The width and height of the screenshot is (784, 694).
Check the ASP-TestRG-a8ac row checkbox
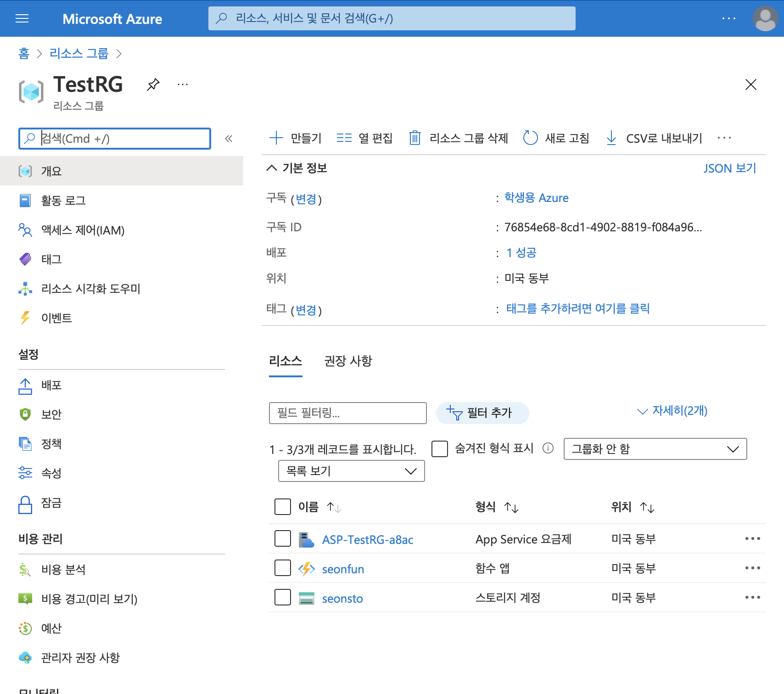coord(283,538)
